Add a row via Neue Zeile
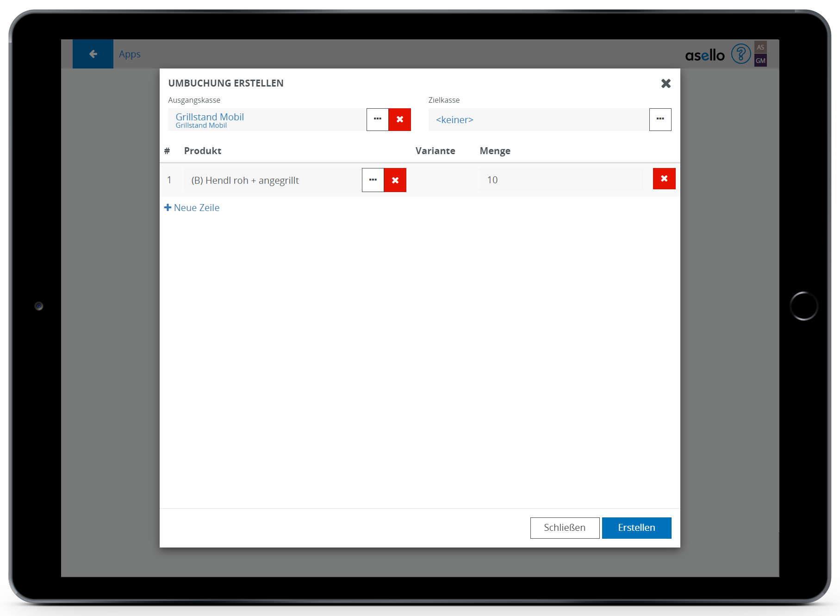 pos(192,208)
